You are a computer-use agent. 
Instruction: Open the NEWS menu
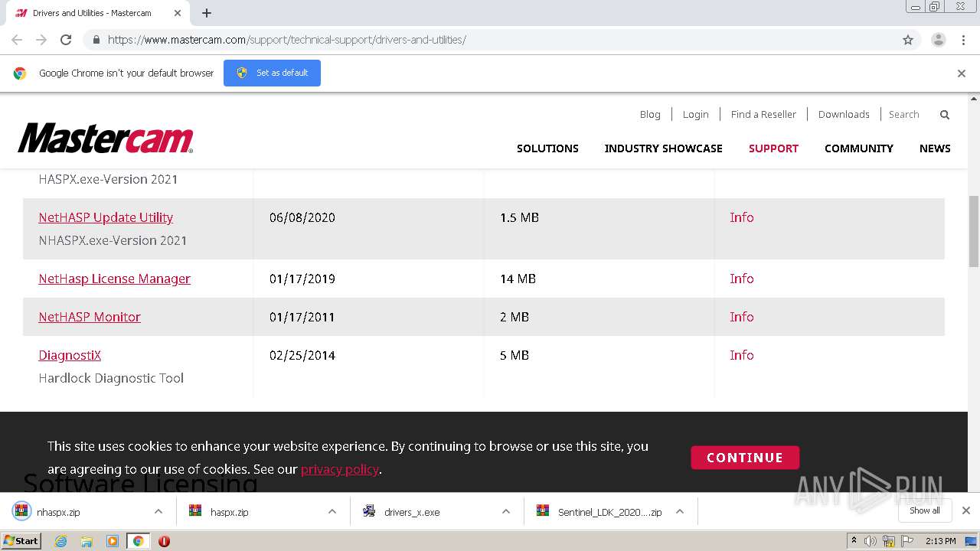935,148
